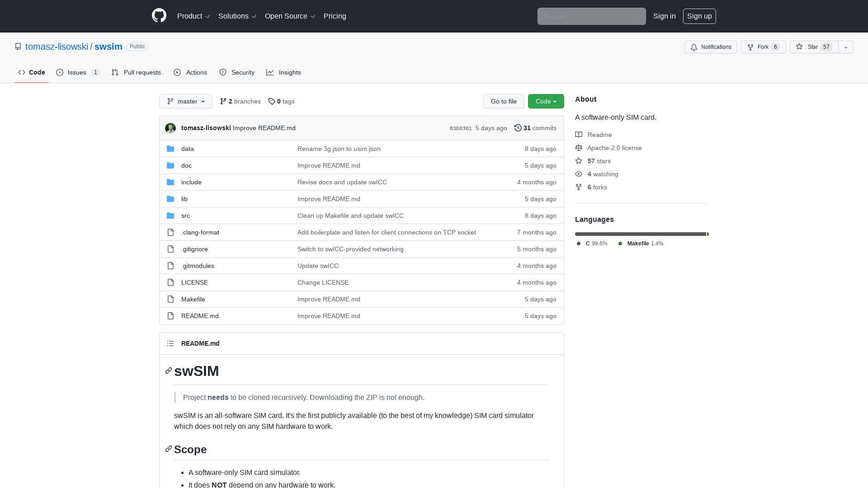Click the link anchor icon beside swSIM heading
Screen dimensions: 868x488
click(169, 371)
